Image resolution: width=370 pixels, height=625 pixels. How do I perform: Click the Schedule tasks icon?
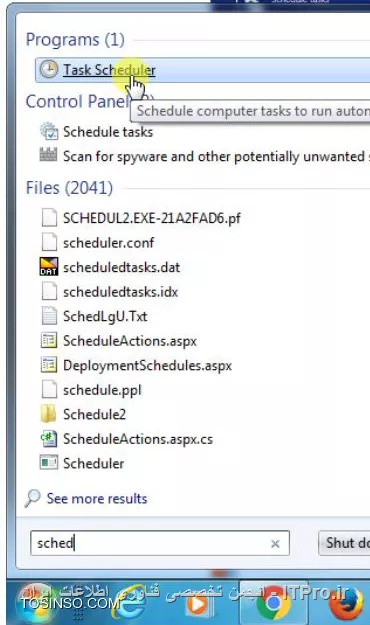[x=49, y=131]
